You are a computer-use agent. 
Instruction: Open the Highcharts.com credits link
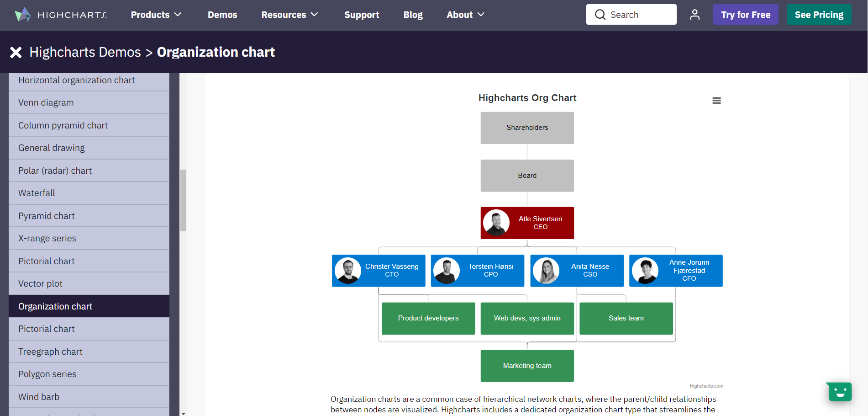point(706,386)
